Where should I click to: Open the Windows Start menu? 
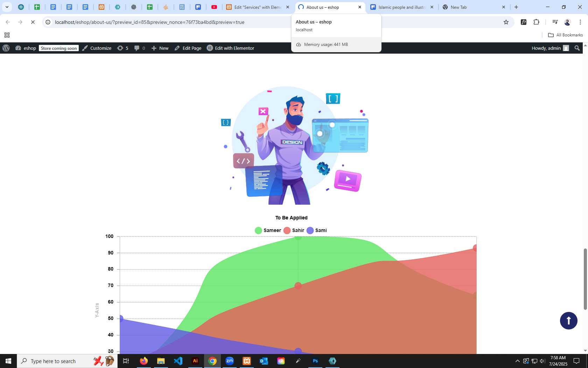[8, 361]
